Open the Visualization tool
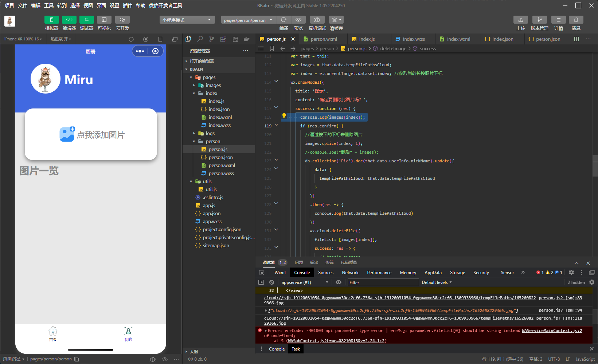Screen dimensions: 598x364 coord(104,20)
